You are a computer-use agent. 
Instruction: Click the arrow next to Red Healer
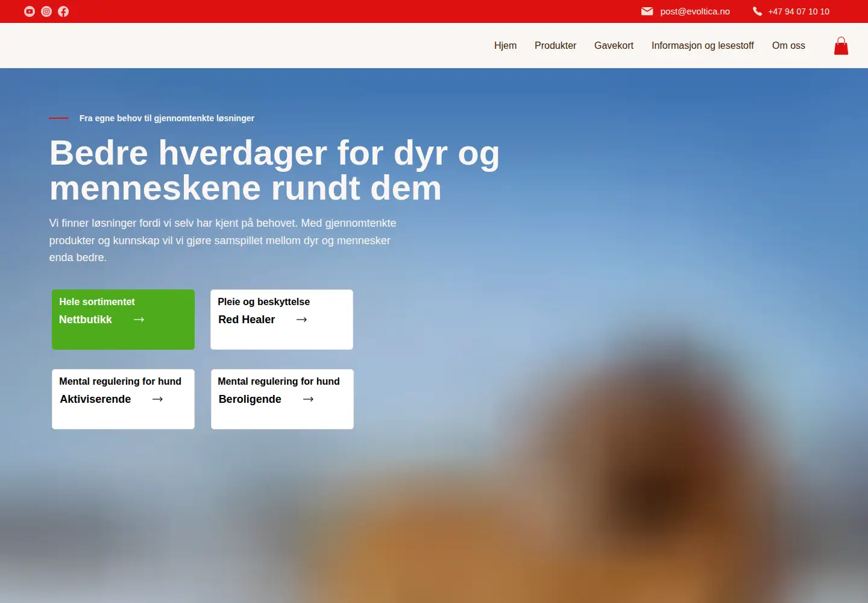pyautogui.click(x=302, y=320)
